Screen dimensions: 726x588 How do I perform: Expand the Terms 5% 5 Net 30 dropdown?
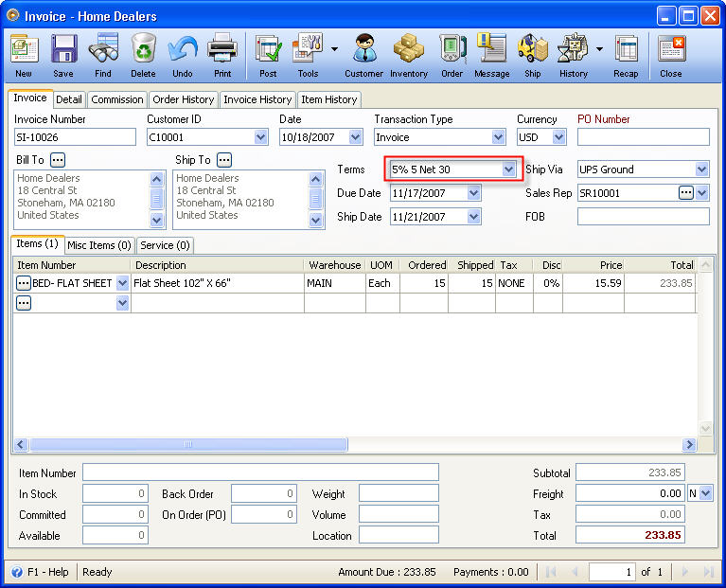pos(509,169)
